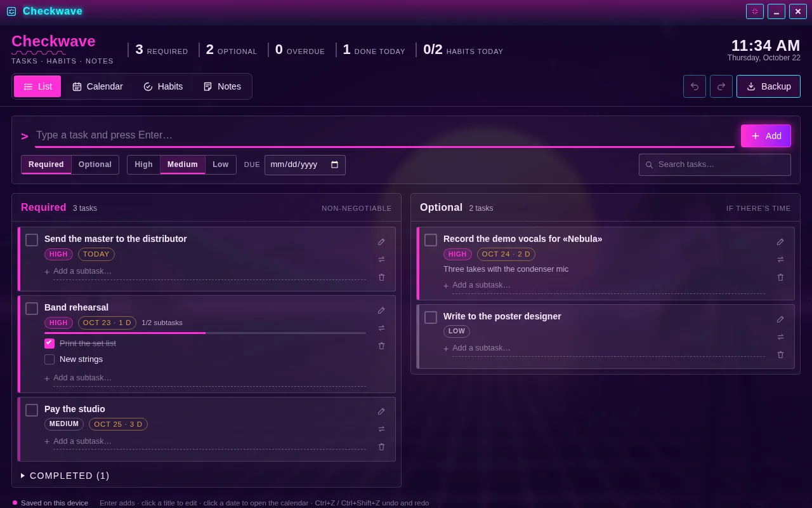Move 'Send the master' task to Optional
812x508 pixels.
(x=381, y=260)
